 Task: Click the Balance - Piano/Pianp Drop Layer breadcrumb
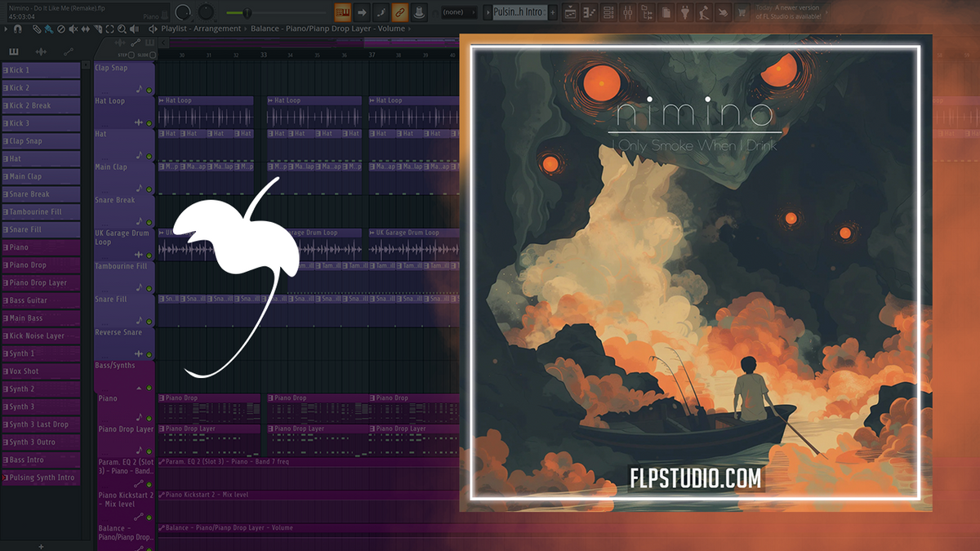click(327, 28)
